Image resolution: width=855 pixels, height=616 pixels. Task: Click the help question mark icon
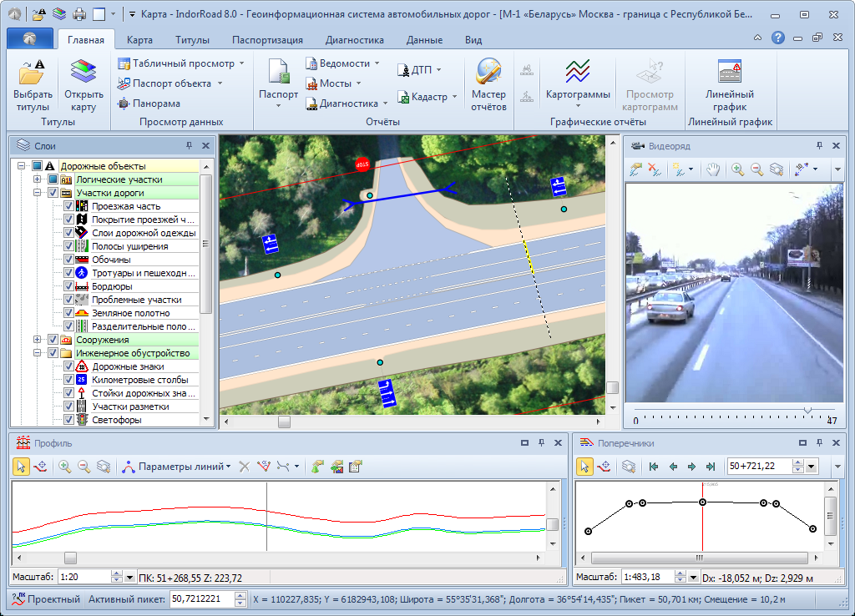click(x=777, y=38)
